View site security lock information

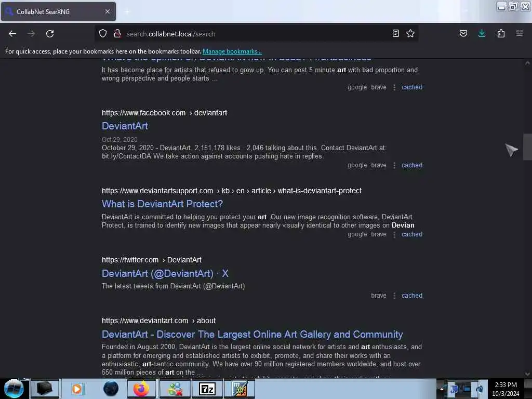point(117,33)
